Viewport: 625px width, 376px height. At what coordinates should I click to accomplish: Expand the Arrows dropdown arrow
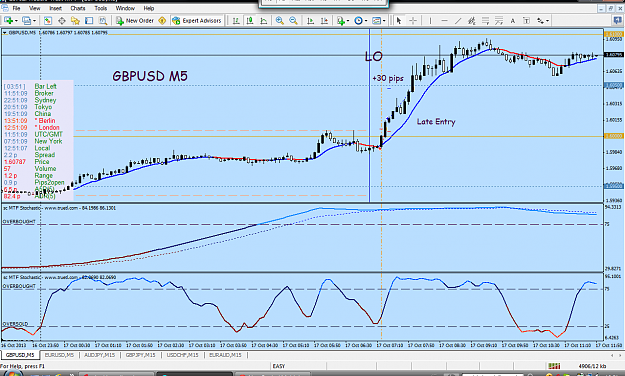click(548, 21)
